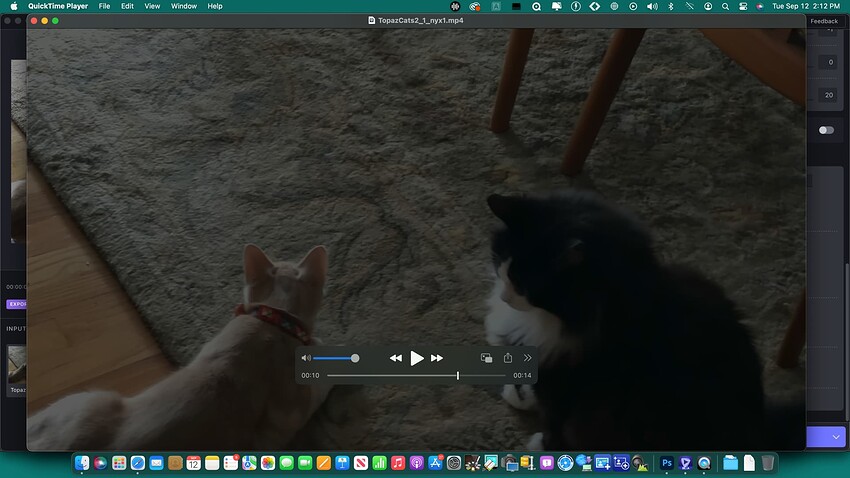Expand the purple dropdown at bottom right
Image resolution: width=850 pixels, height=478 pixels.
835,437
